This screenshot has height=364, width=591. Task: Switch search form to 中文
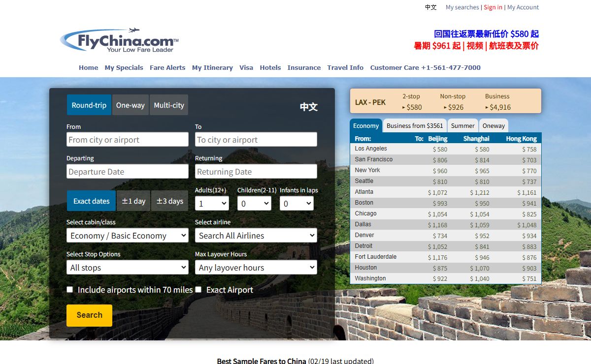[309, 107]
